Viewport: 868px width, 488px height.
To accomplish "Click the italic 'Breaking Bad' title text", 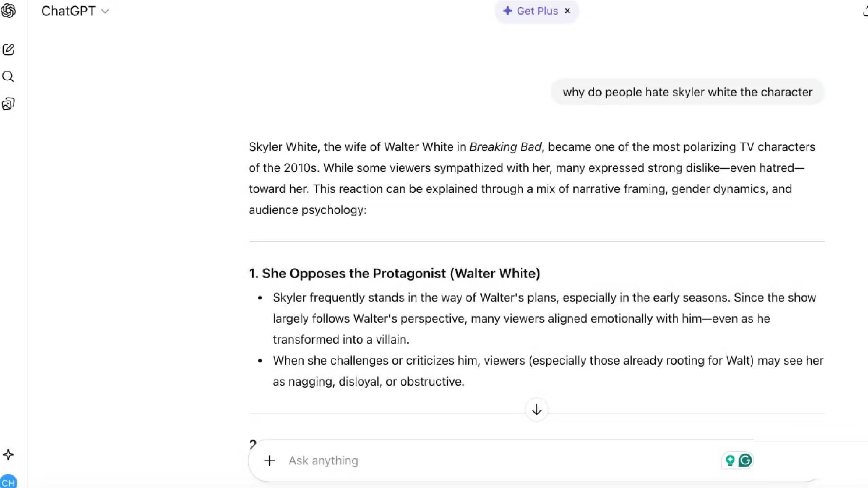I will 505,147.
